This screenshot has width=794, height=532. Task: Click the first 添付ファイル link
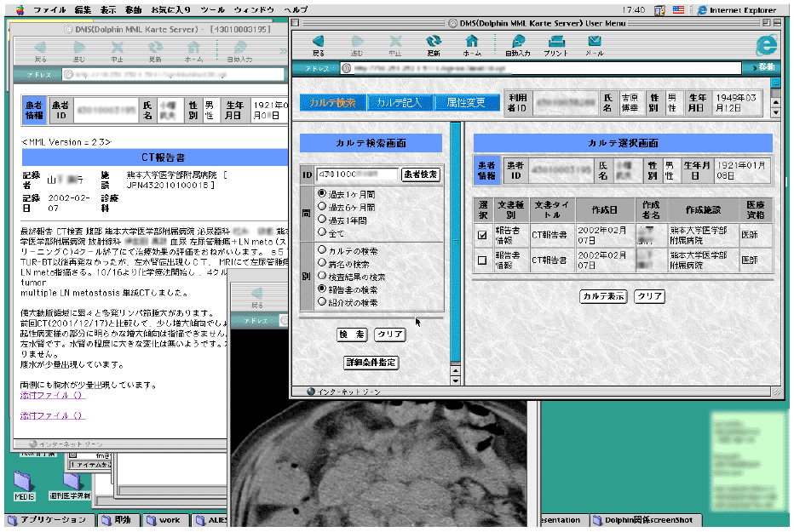point(53,396)
